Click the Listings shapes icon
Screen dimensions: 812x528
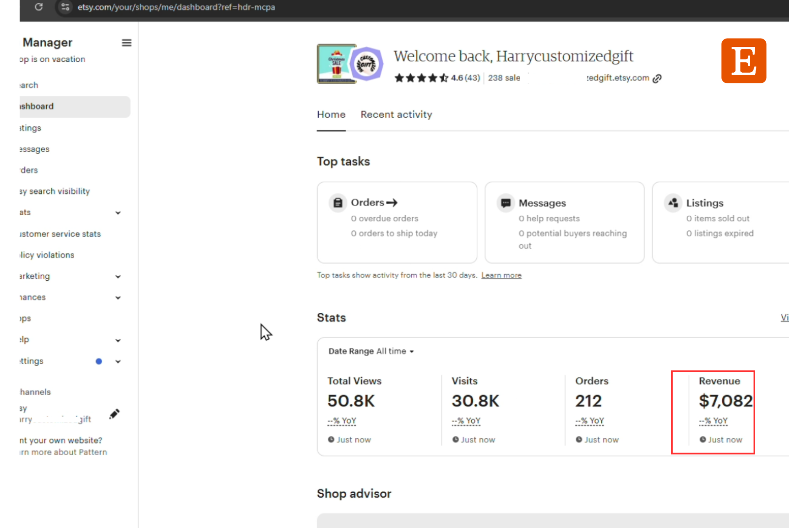[673, 203]
